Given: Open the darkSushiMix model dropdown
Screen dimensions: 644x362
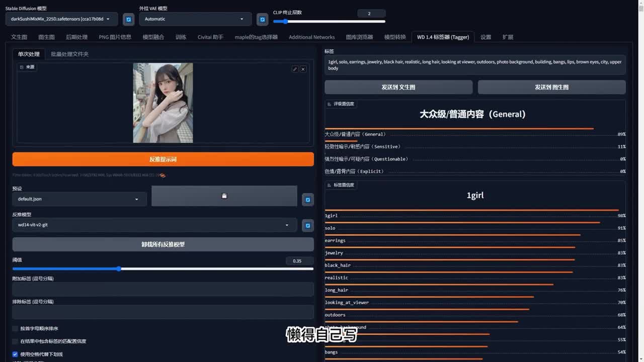Looking at the screenshot, I should coord(61,19).
